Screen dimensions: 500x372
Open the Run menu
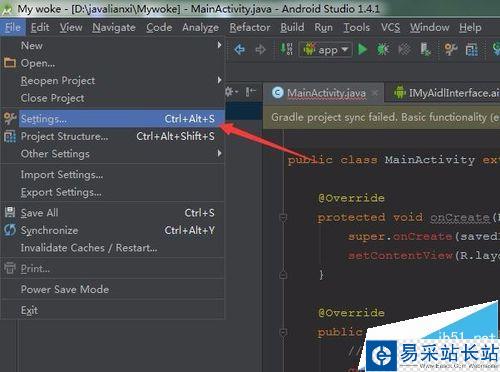[x=323, y=27]
